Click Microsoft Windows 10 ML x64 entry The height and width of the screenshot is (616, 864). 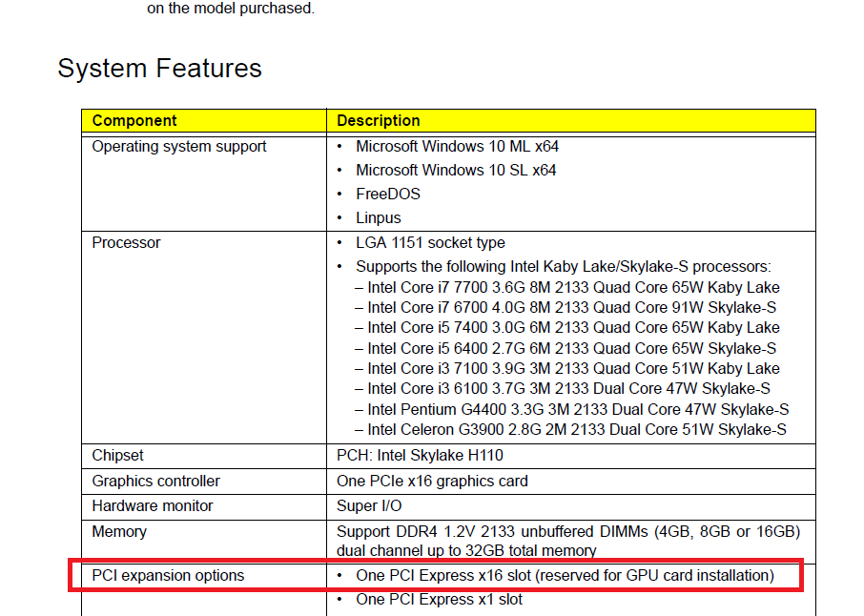tap(458, 147)
